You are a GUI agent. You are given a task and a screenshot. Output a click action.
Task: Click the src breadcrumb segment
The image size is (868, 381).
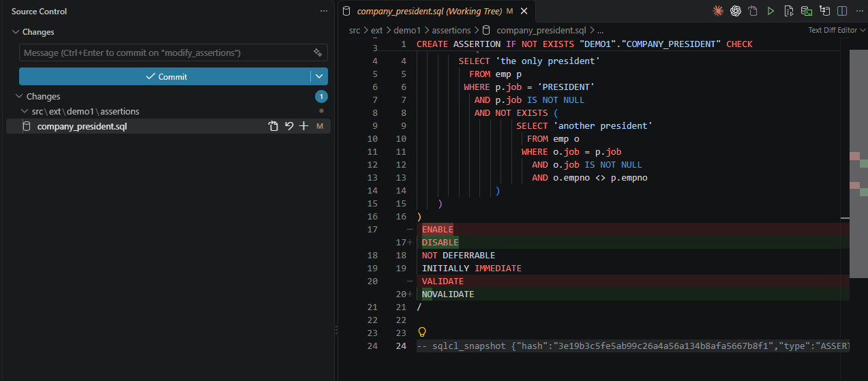pos(355,30)
